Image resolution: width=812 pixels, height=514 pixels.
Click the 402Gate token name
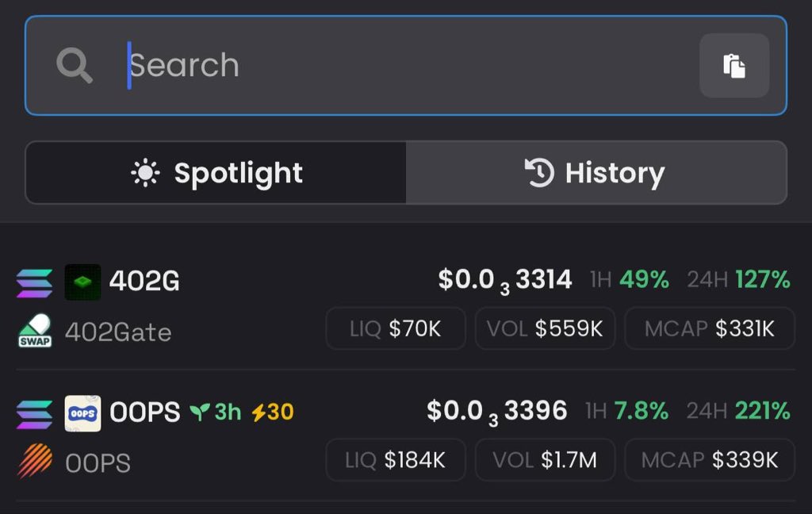point(118,332)
